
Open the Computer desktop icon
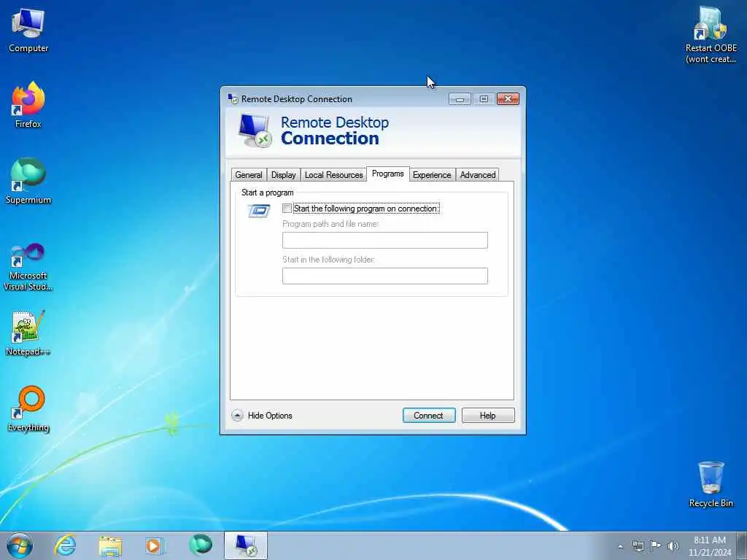point(28,31)
